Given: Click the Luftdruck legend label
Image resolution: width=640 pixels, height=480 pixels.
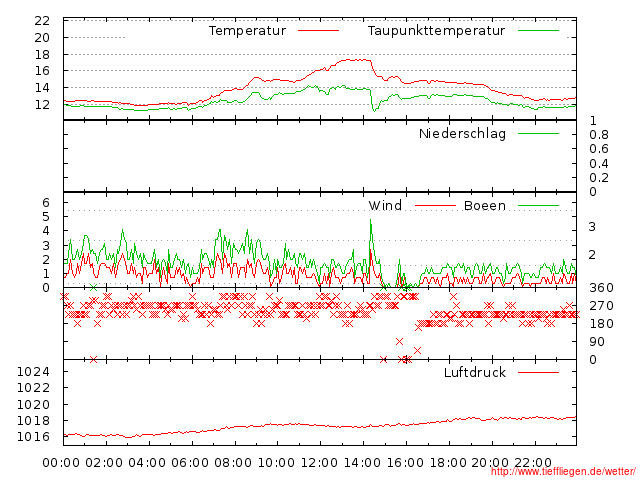Looking at the screenshot, I should [x=475, y=372].
